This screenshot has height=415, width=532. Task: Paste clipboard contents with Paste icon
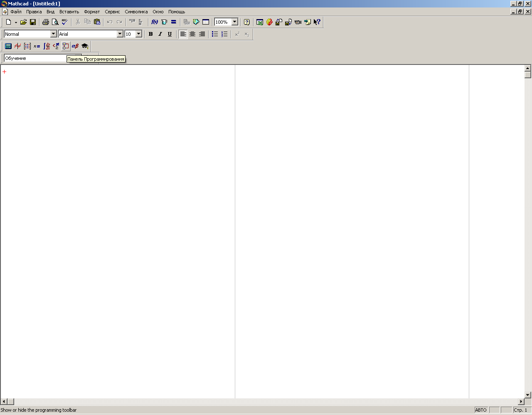97,22
